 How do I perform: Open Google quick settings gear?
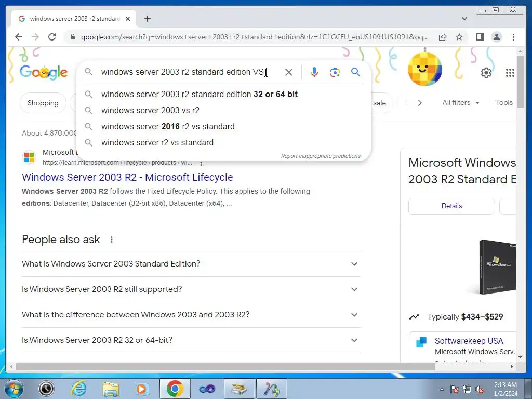click(486, 73)
